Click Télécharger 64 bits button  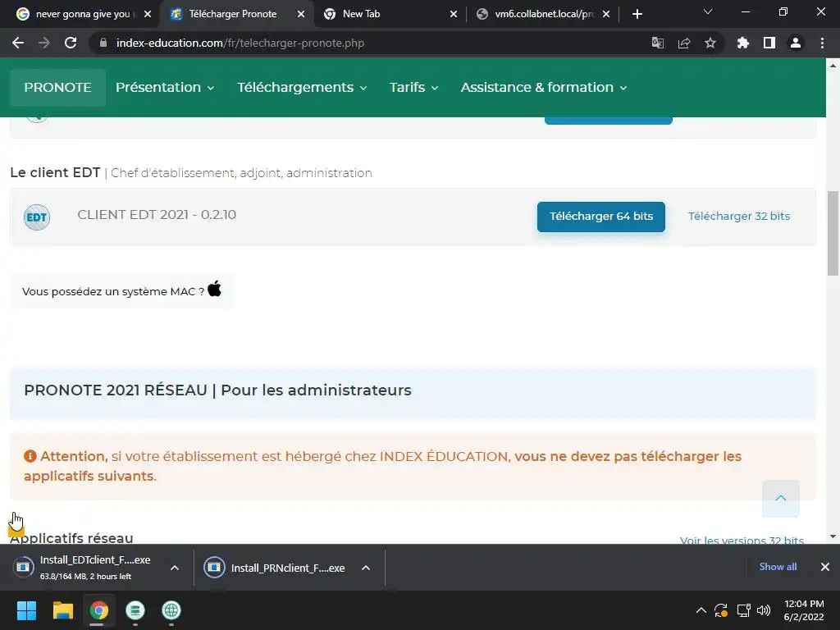click(x=601, y=217)
